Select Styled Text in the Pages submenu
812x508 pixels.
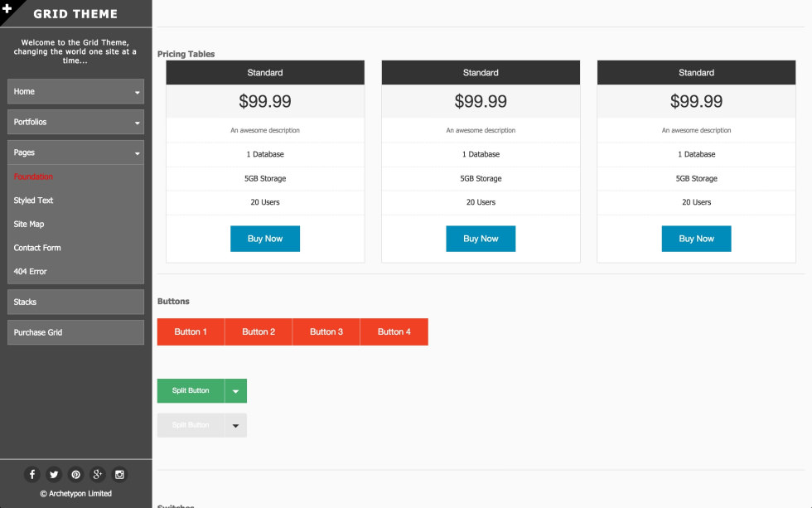pos(33,201)
